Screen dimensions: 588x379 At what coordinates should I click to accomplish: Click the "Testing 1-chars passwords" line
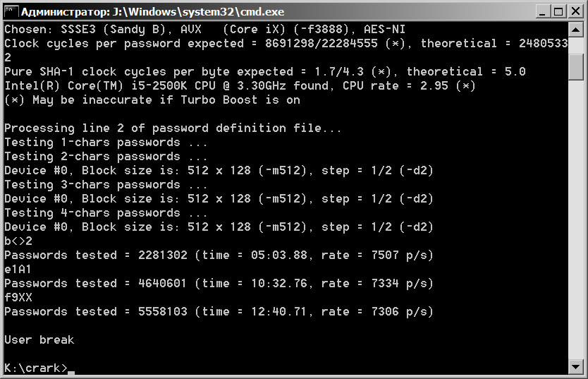106,142
